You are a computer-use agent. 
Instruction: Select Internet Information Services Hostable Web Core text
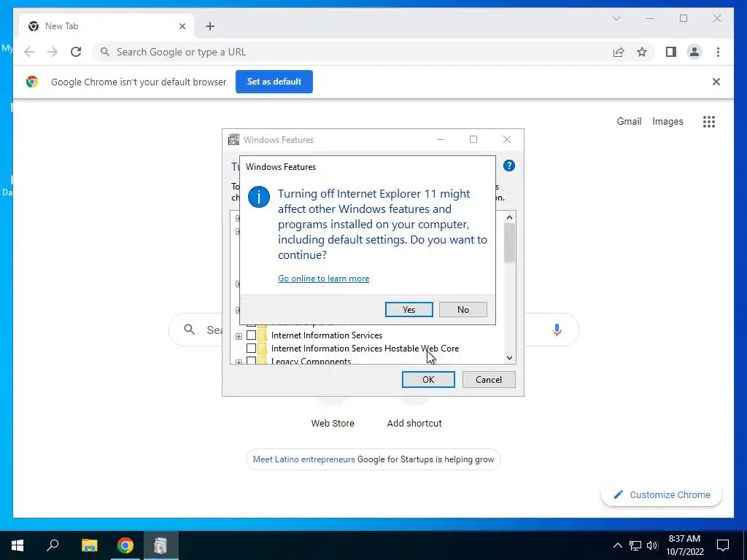[365, 349]
